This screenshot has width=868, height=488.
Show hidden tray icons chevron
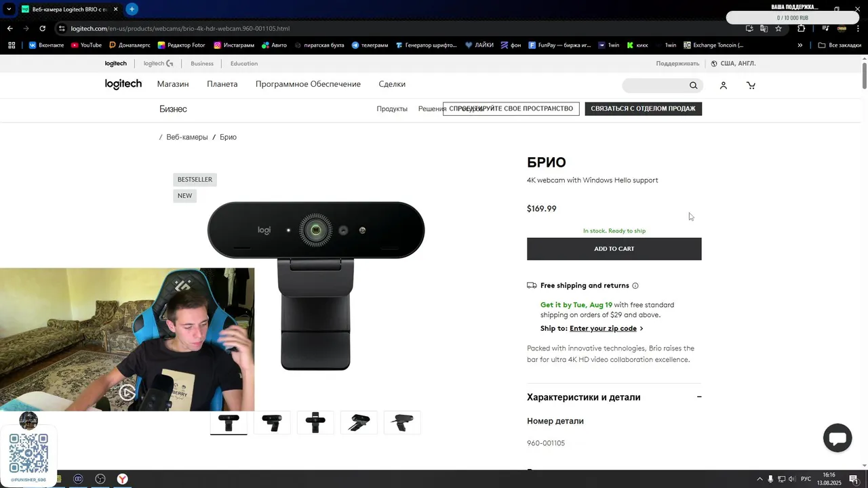pyautogui.click(x=759, y=479)
